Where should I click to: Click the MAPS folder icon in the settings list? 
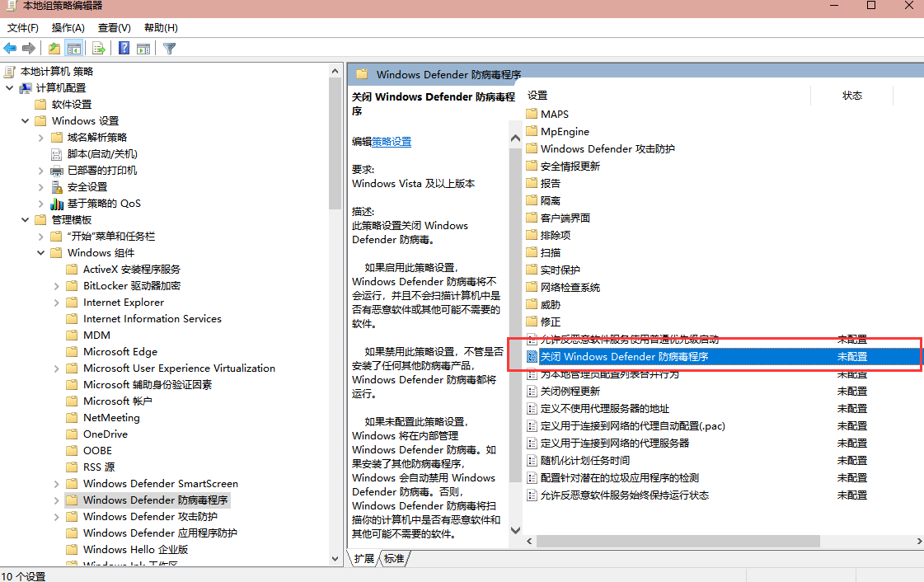(x=532, y=114)
